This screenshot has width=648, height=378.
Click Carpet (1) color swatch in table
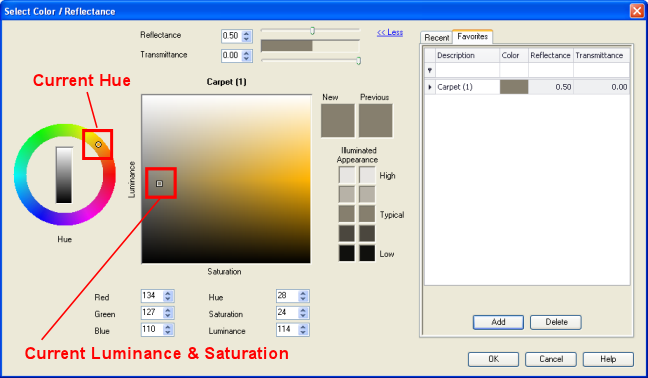(x=514, y=87)
